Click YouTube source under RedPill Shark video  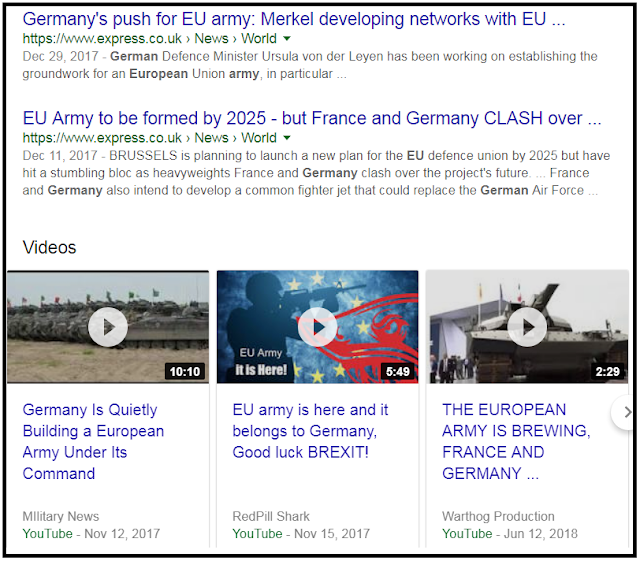(x=257, y=534)
